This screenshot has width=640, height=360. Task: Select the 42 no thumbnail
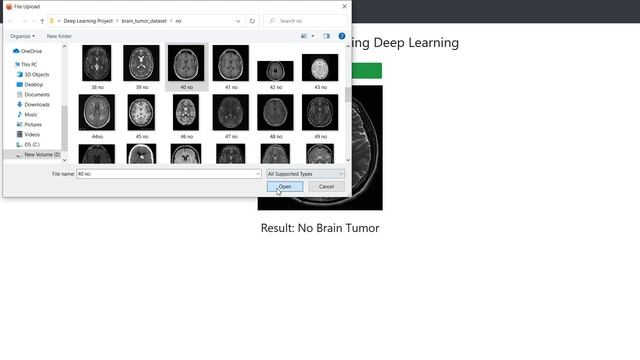click(276, 71)
